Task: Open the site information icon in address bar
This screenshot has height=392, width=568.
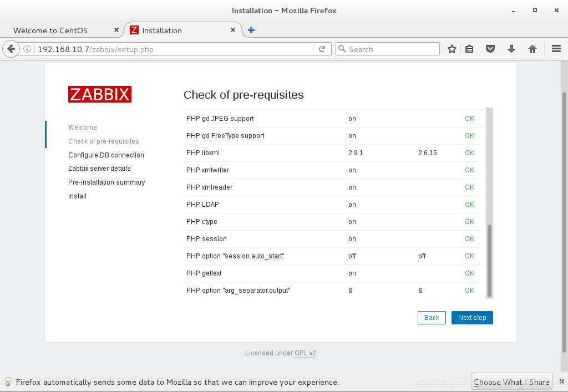Action: pos(27,49)
